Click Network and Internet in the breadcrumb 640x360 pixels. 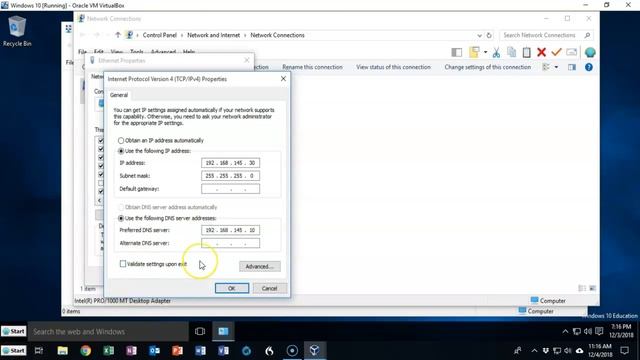(x=213, y=35)
